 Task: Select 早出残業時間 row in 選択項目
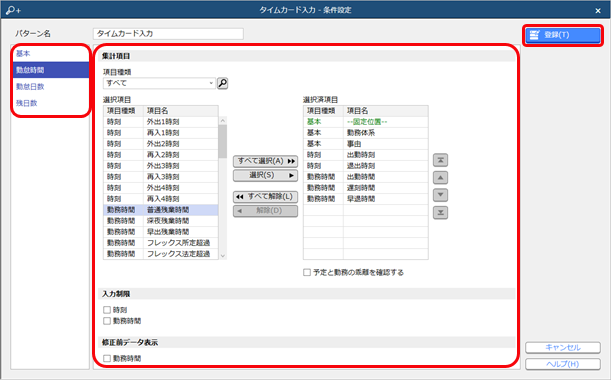pos(161,232)
